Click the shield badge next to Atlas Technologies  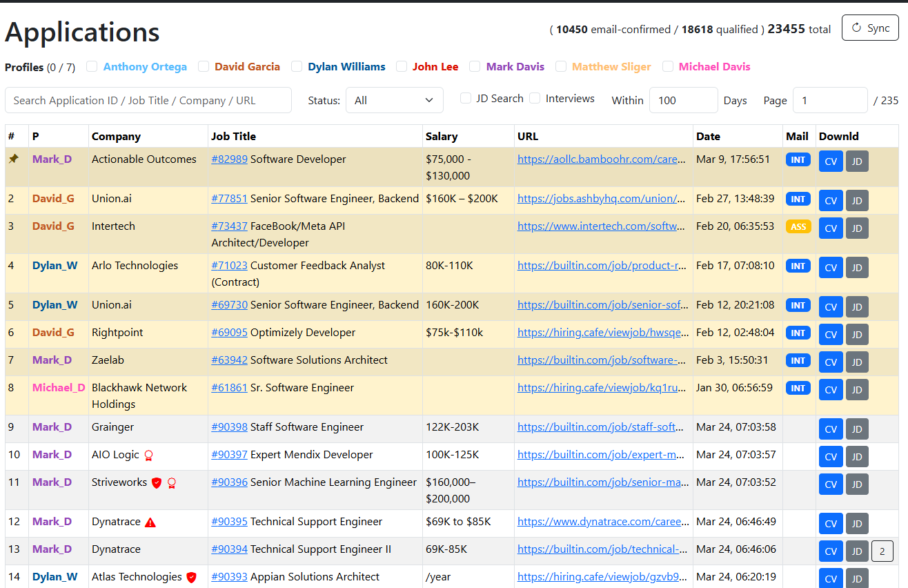pos(192,577)
